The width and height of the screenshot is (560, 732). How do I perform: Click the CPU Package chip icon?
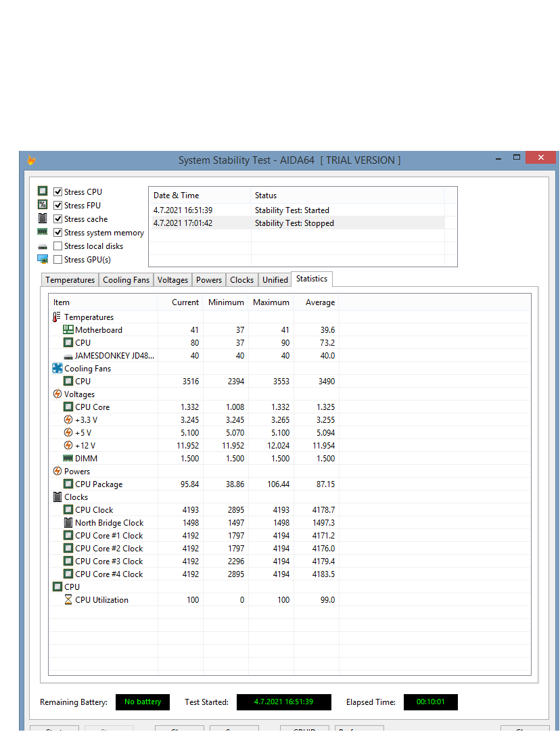(68, 484)
